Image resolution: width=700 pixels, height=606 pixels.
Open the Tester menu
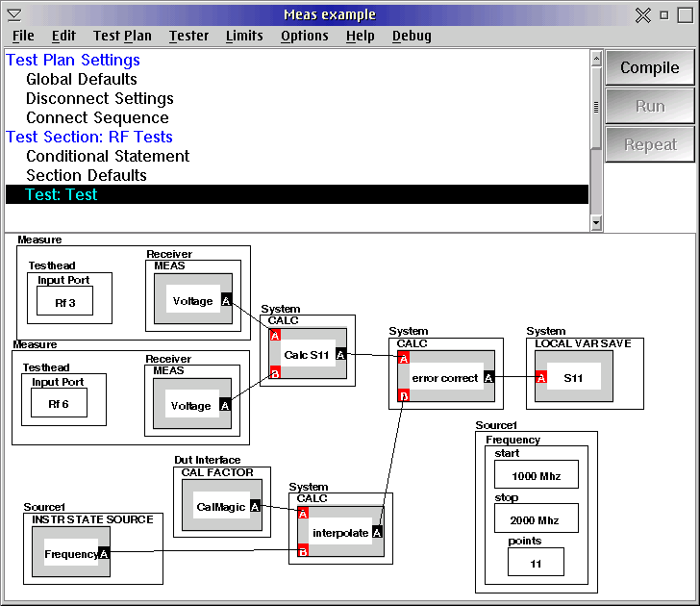pos(188,36)
